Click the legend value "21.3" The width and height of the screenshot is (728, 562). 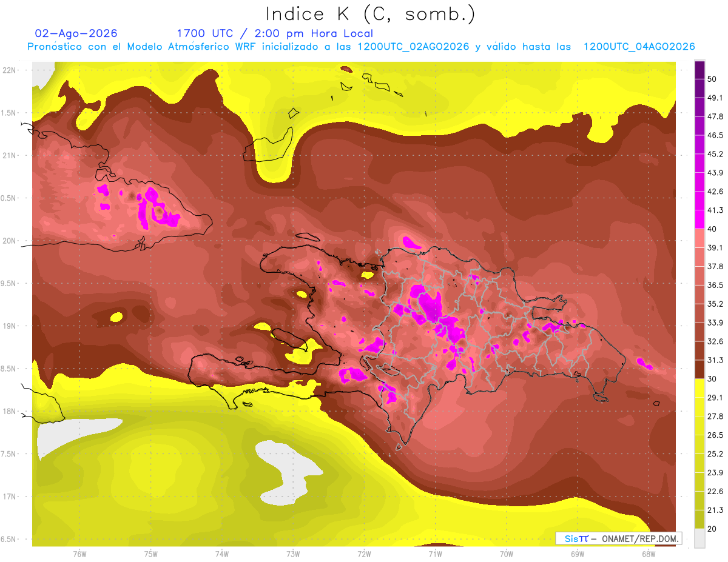coord(715,510)
